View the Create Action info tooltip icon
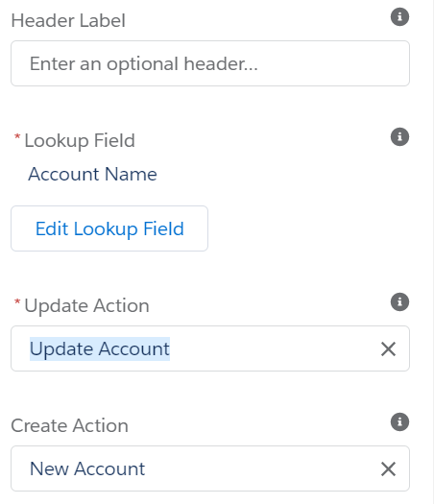 tap(399, 421)
